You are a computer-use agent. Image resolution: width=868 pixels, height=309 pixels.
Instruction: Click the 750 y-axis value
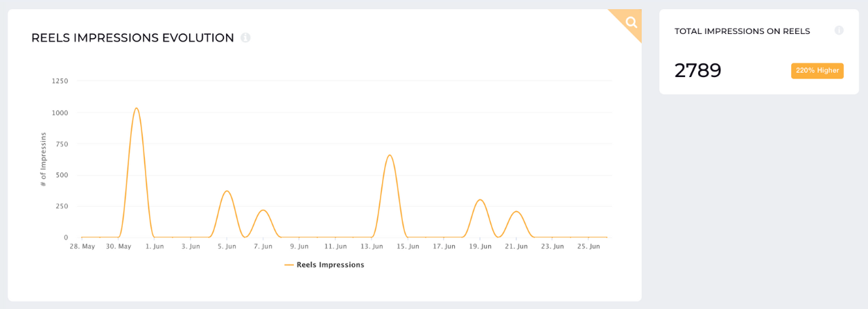(62, 144)
